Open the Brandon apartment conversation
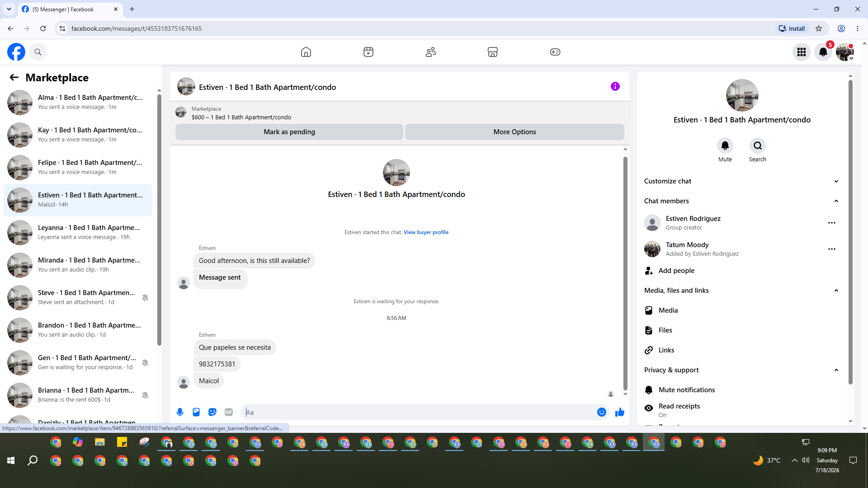The image size is (868, 488). point(78,330)
